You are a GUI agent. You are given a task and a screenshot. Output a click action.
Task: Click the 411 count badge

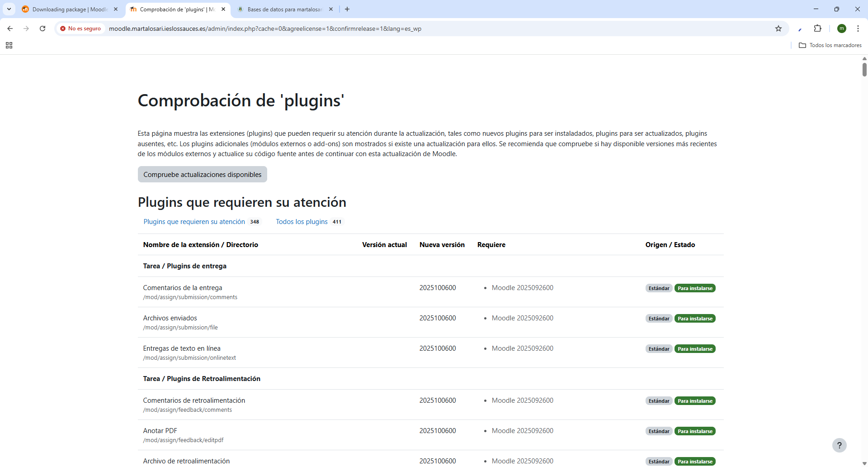point(337,222)
